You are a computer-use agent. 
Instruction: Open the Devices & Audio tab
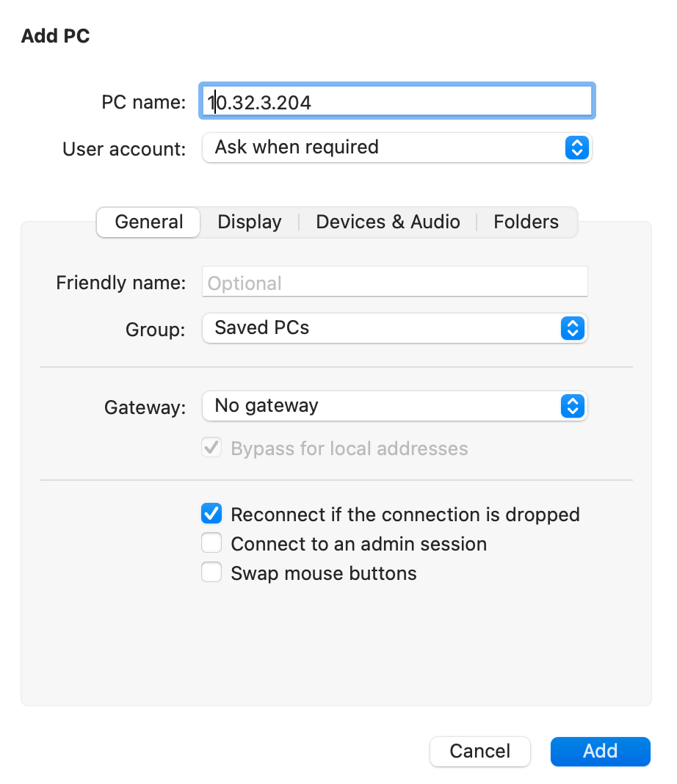(388, 222)
